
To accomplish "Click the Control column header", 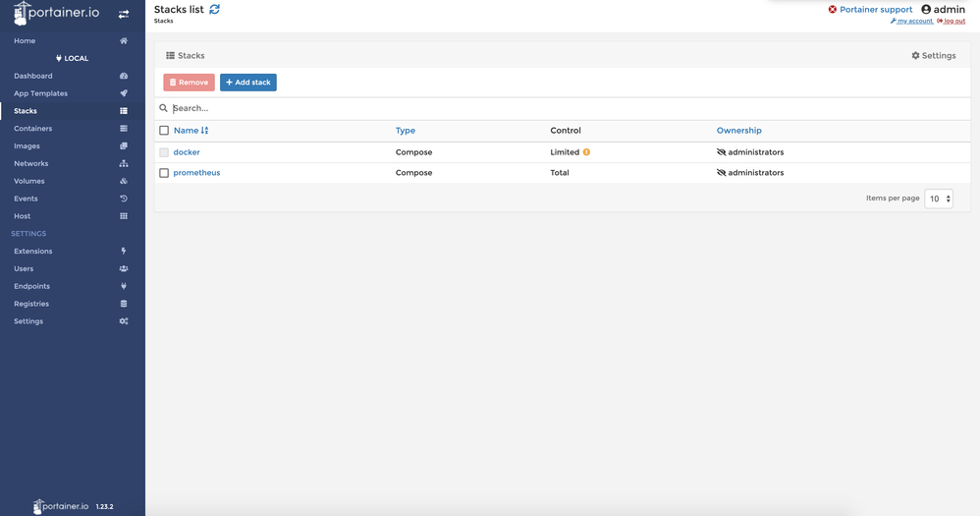I will [x=566, y=130].
